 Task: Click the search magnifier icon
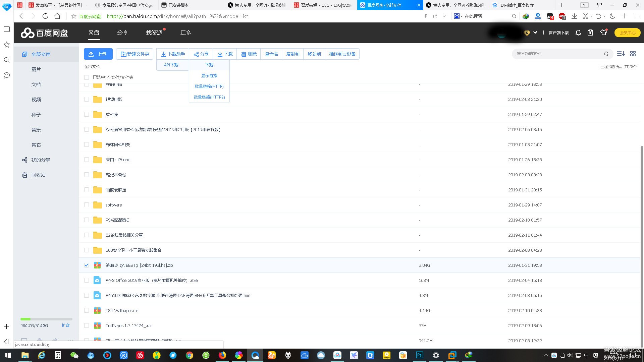coord(606,54)
